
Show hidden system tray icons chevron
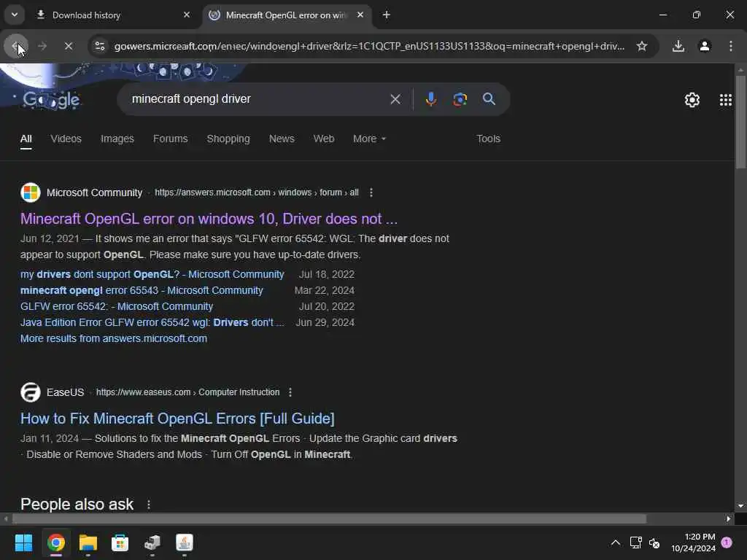(616, 542)
